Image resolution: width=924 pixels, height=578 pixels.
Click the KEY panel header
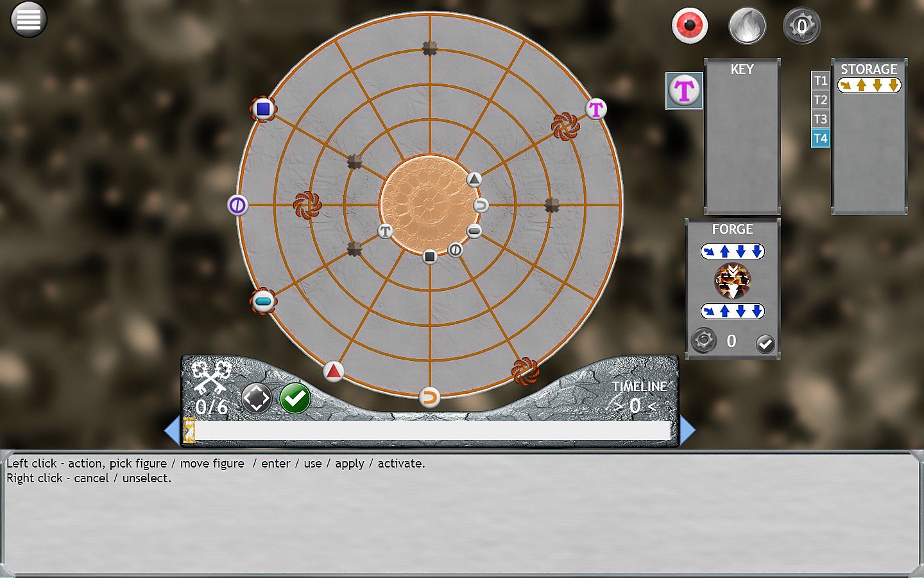(x=742, y=69)
